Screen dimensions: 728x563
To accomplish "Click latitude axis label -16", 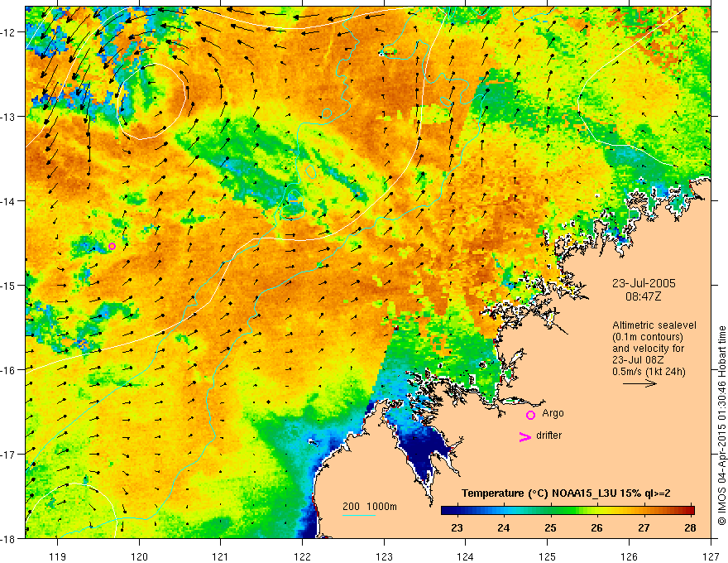I will coord(9,370).
